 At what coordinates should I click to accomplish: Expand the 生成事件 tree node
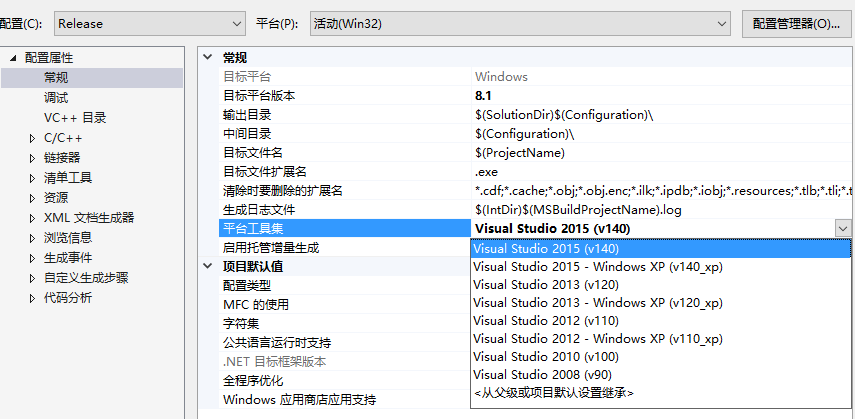33,258
